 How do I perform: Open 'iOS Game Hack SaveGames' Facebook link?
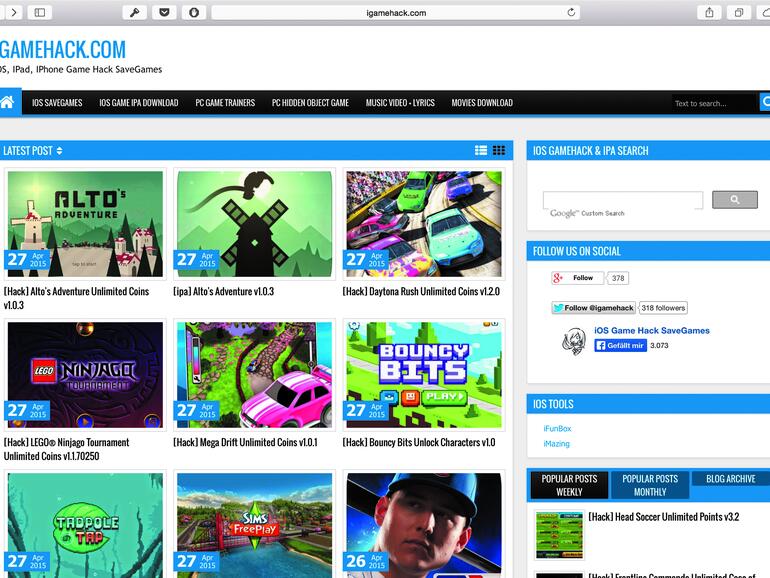pyautogui.click(x=652, y=330)
